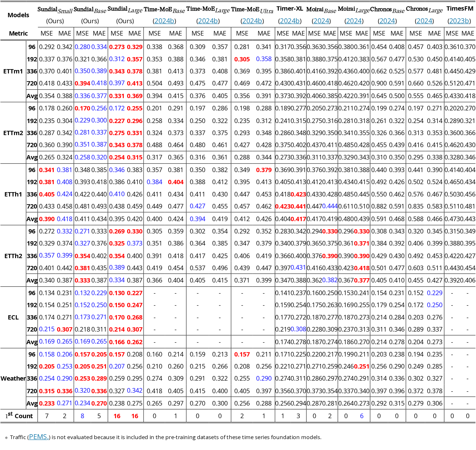Click the red 0.404 under Time-MoE Base
The width and height of the screenshot is (476, 450).
[x=176, y=182]
